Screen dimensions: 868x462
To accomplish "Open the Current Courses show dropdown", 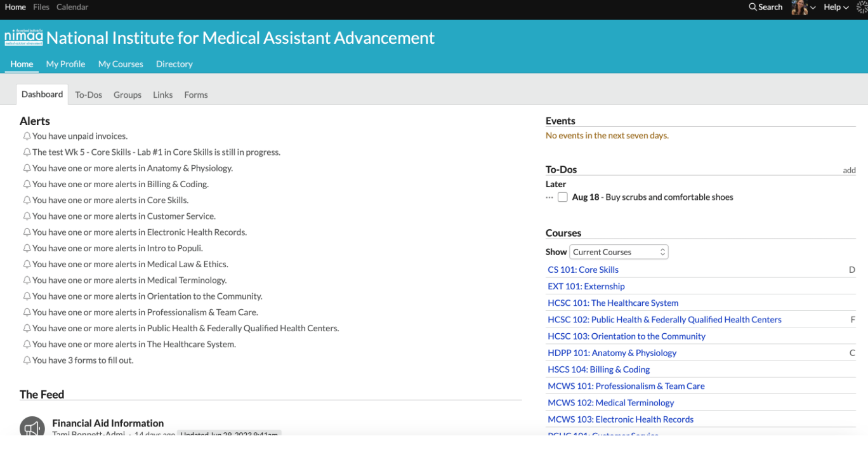I will (619, 252).
